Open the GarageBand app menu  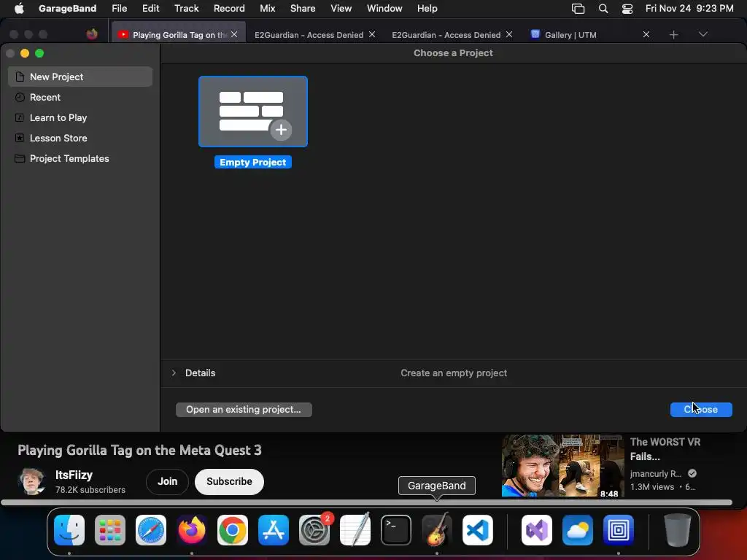(67, 8)
